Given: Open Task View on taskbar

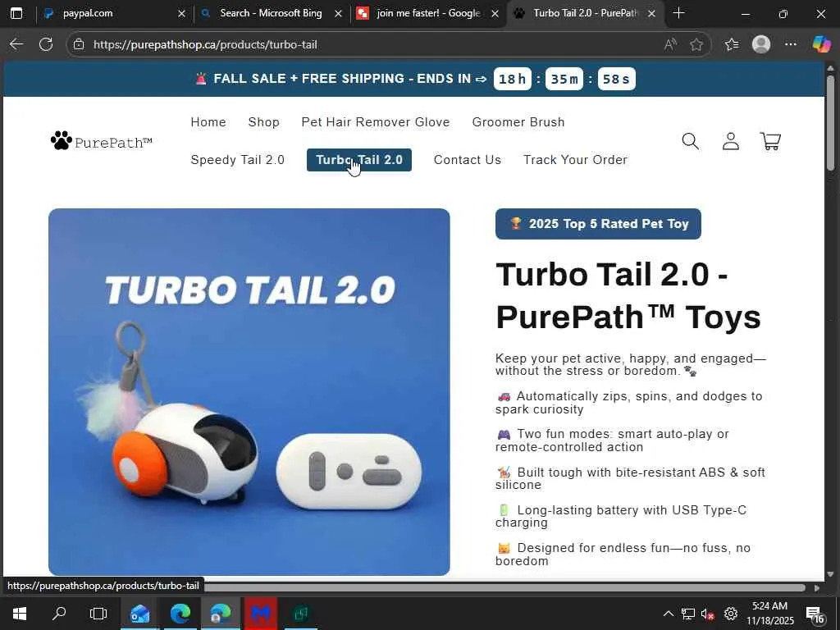Looking at the screenshot, I should coord(98,614).
